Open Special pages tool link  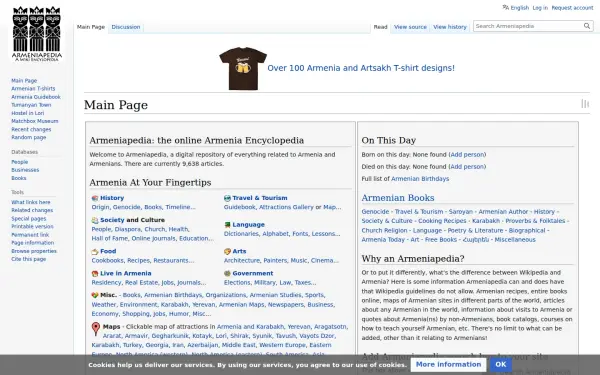pos(29,219)
